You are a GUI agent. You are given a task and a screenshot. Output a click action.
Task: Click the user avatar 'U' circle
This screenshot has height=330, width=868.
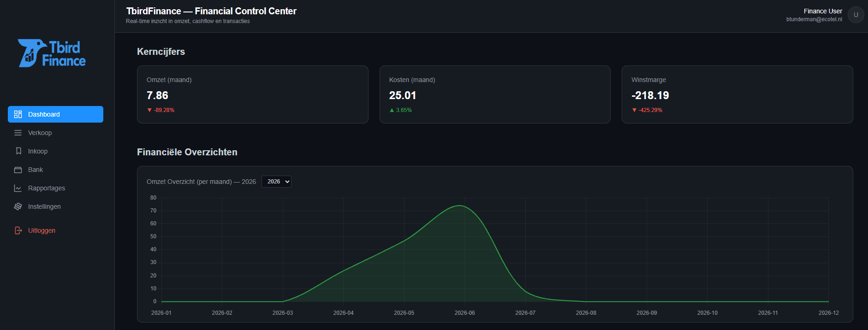tap(856, 15)
